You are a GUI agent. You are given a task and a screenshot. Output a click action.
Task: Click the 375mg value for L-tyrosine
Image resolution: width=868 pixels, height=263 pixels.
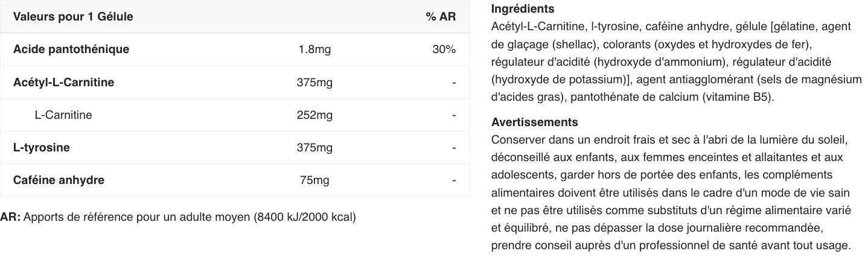point(314,148)
